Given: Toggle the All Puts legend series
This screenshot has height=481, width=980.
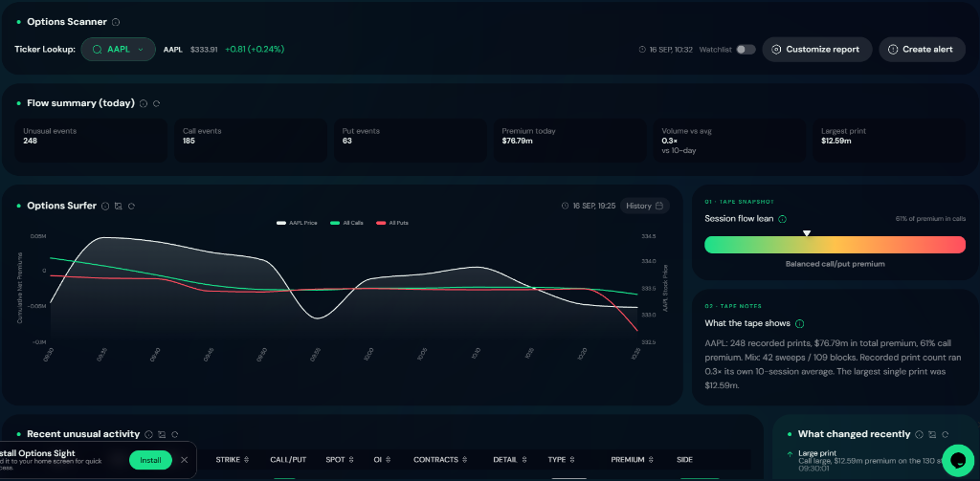Looking at the screenshot, I should (x=392, y=223).
